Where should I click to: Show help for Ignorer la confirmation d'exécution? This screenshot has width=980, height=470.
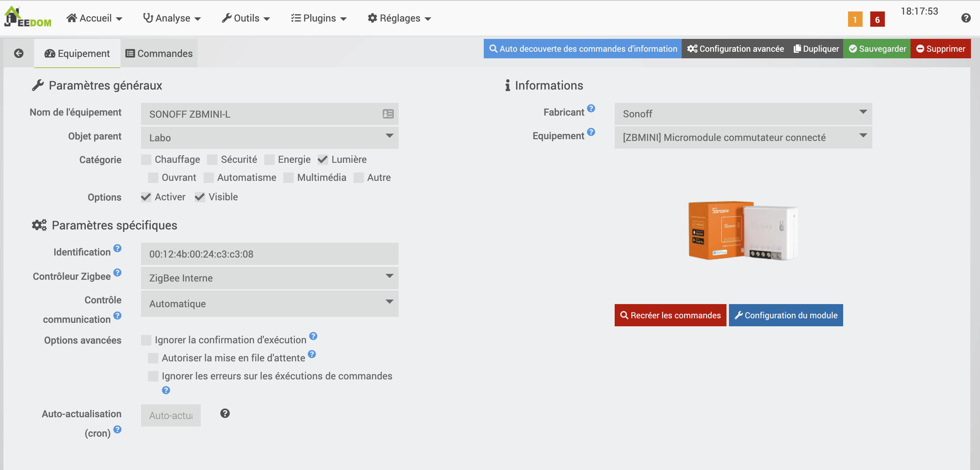(313, 336)
